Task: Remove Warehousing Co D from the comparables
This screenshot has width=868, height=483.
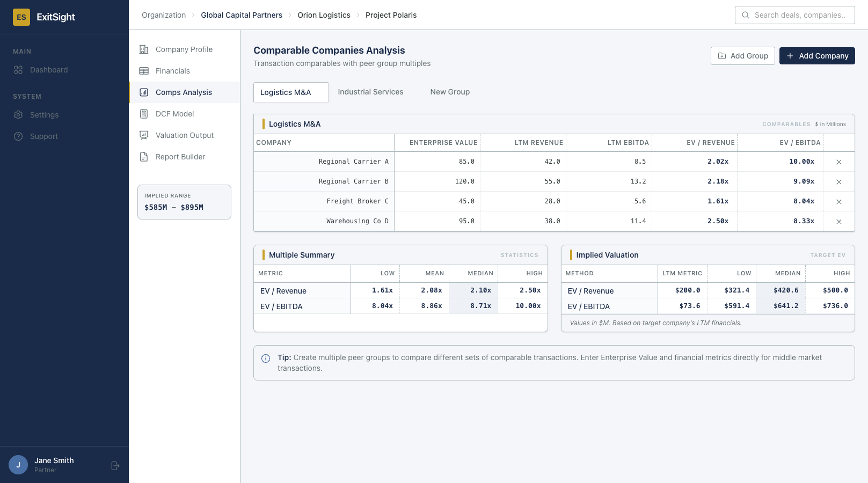Action: [838, 221]
